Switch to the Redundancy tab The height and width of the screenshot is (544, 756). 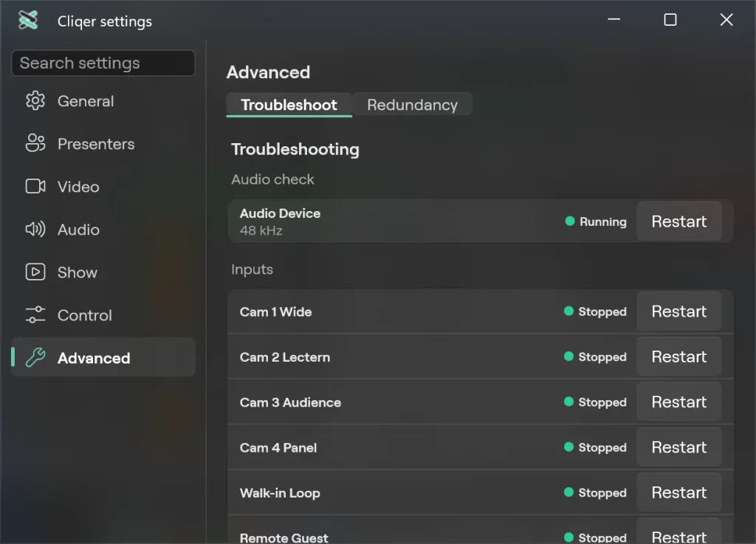(x=412, y=105)
